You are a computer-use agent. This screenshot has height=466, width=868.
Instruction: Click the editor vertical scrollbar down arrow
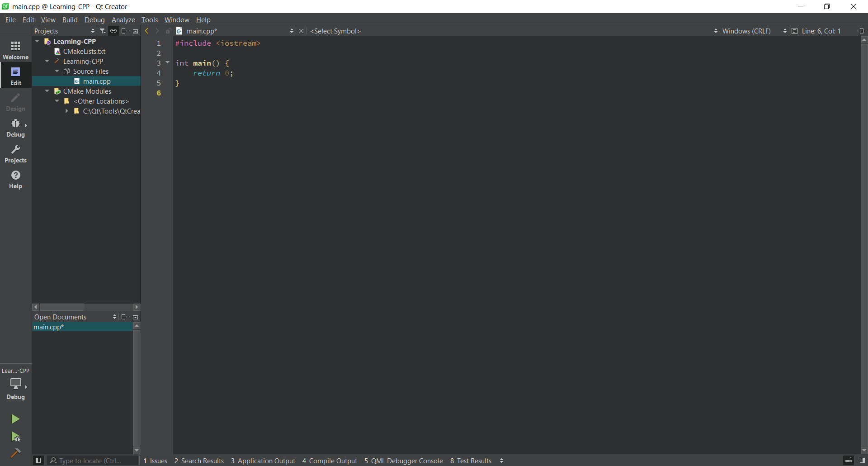[x=864, y=450]
